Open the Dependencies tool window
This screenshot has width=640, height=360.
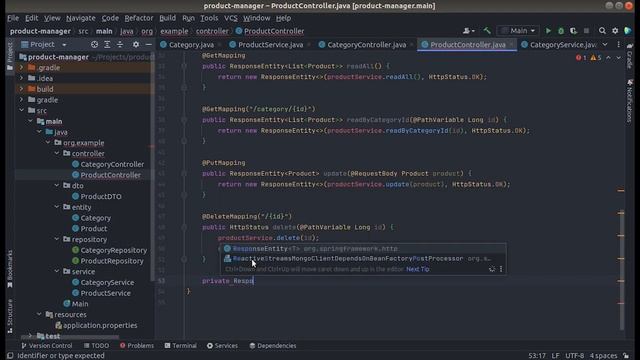click(x=273, y=346)
